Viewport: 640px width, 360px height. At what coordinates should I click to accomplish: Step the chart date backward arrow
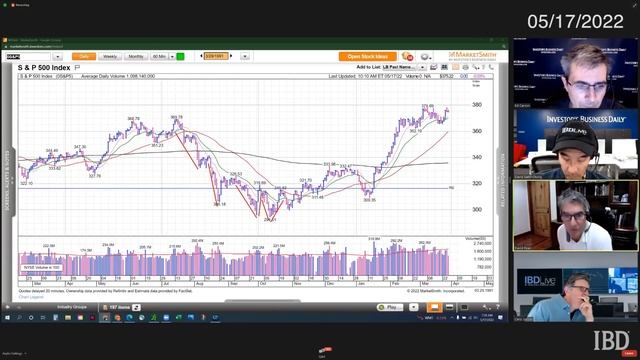tap(201, 56)
